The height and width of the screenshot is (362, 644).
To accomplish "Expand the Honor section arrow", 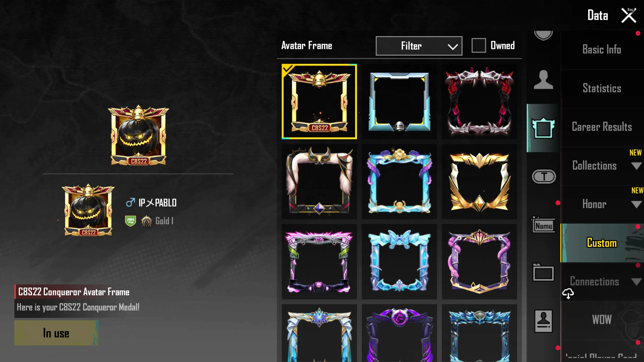I will [636, 205].
